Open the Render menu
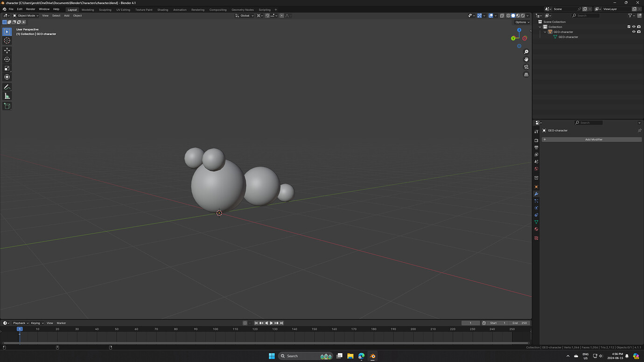The image size is (644, 362). click(x=30, y=9)
